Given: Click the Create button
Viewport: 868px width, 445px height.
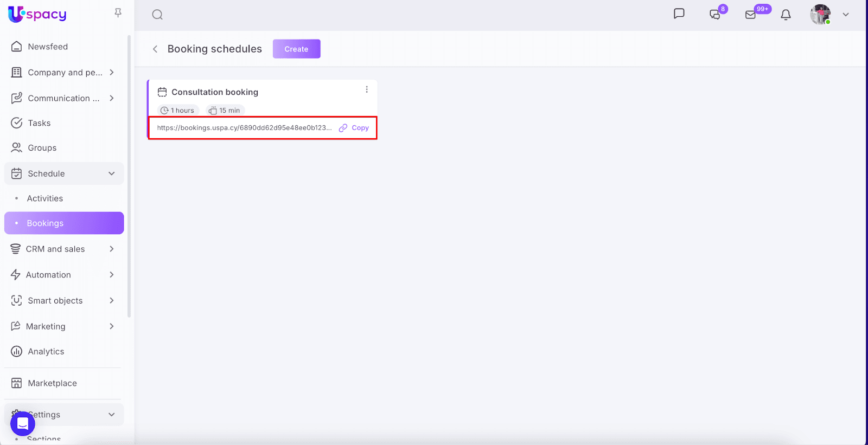Looking at the screenshot, I should (x=296, y=49).
